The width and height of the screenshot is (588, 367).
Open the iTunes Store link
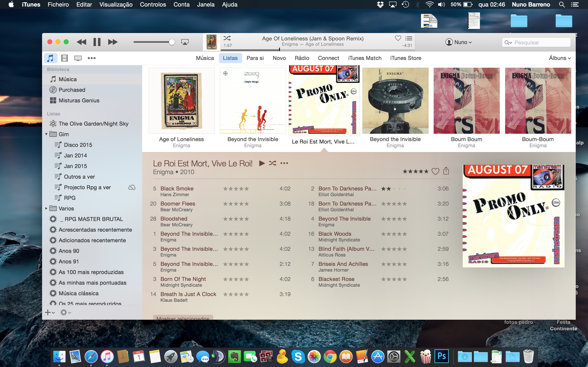[405, 58]
